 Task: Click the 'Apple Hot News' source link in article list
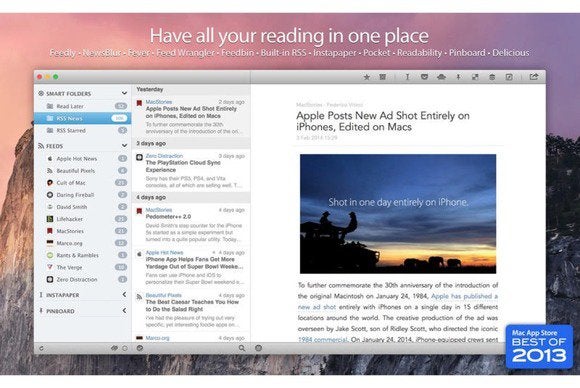(164, 252)
